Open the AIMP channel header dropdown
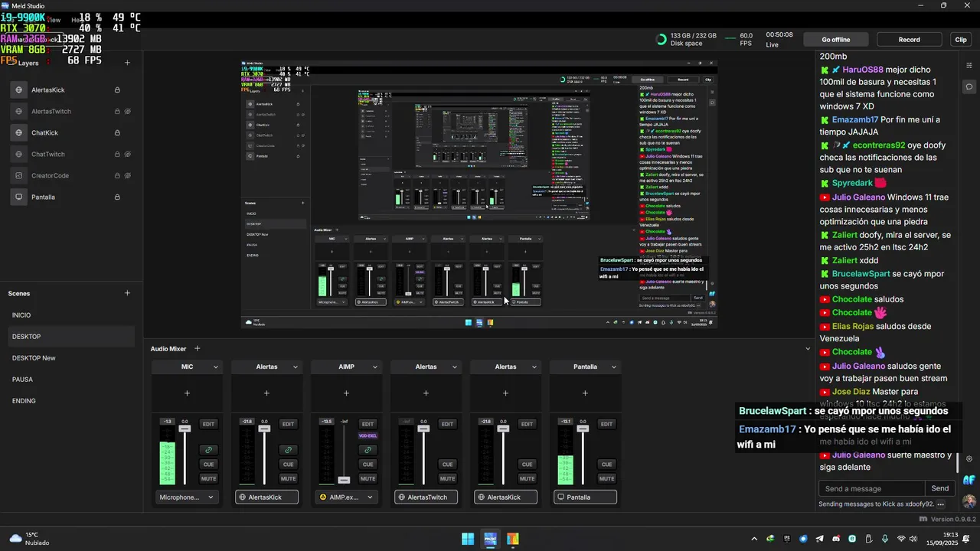The height and width of the screenshot is (551, 980). pos(374,367)
